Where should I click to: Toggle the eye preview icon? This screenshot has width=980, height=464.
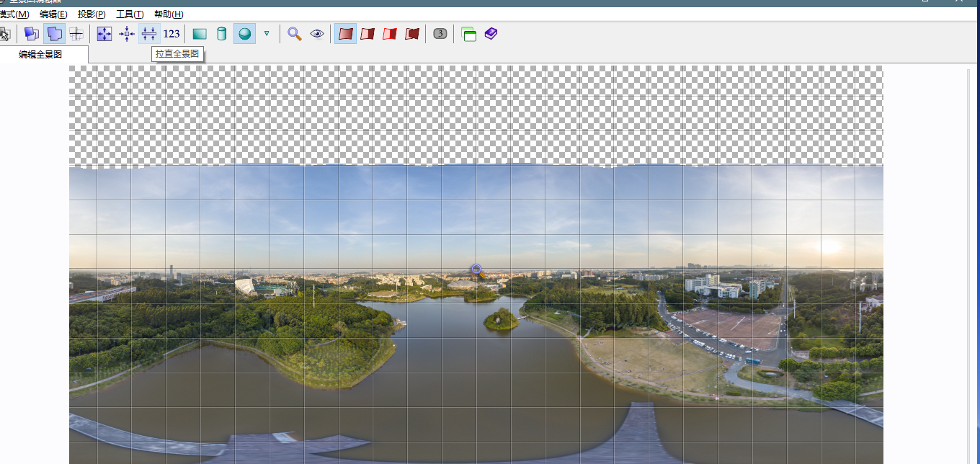coord(317,34)
